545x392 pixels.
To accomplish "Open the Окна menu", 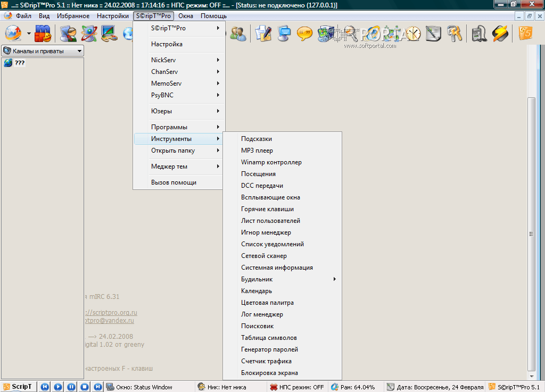I will pos(186,16).
